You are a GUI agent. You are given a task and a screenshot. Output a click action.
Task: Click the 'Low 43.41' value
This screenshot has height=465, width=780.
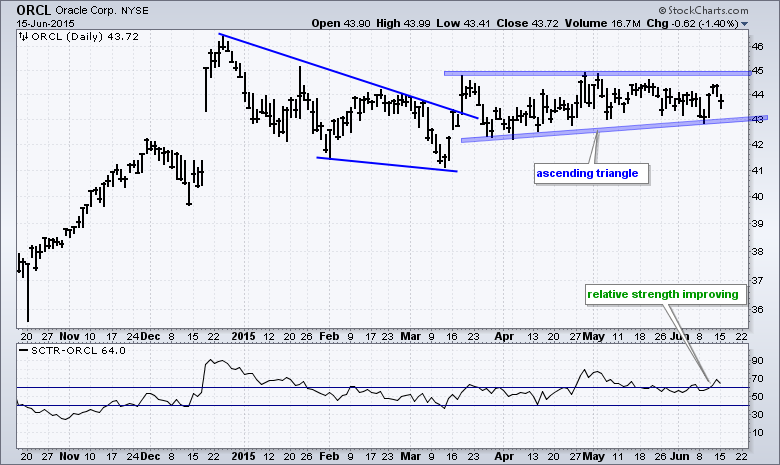click(x=463, y=23)
